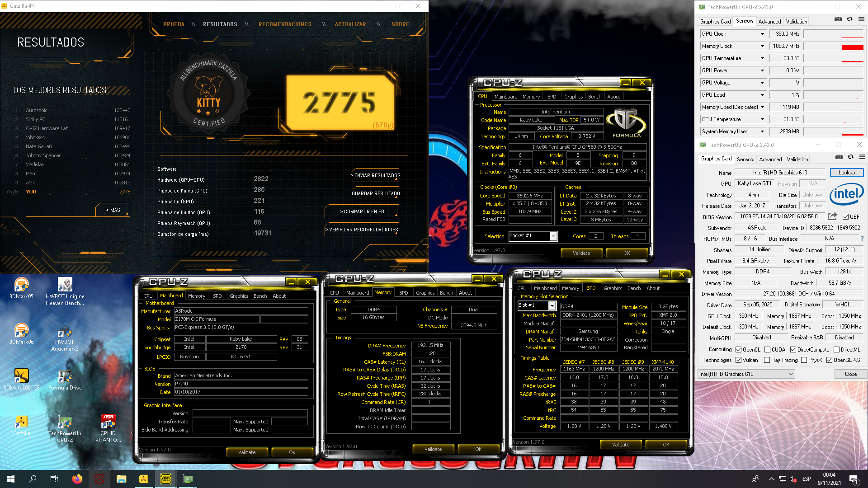The width and height of the screenshot is (868, 488).
Task: Click the refresh icon in GPU-Z Graphics Card window
Action: tap(850, 157)
